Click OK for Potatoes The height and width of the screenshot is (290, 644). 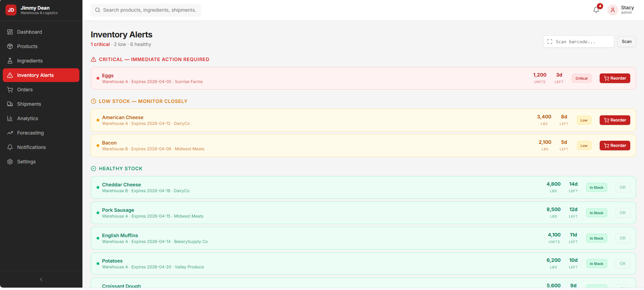click(623, 264)
